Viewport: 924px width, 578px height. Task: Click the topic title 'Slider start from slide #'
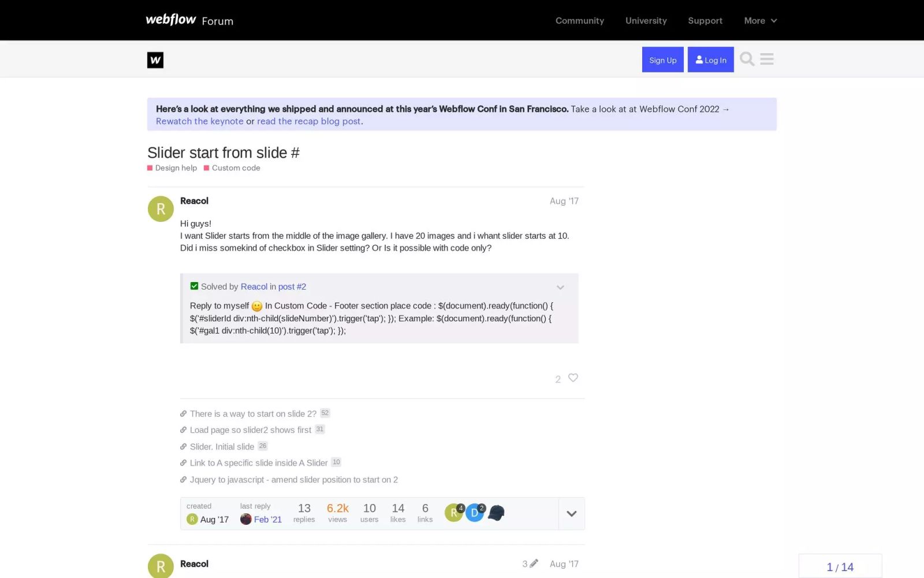(x=223, y=153)
